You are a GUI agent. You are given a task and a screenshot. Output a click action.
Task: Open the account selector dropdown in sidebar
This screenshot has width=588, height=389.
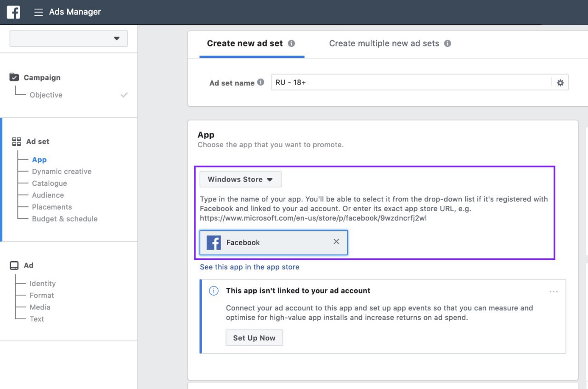(x=68, y=39)
